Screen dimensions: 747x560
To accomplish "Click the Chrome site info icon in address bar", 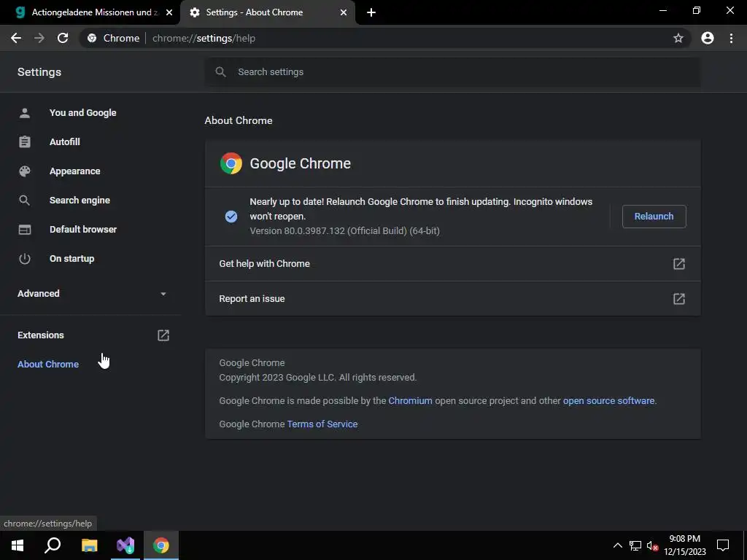I will pos(92,38).
